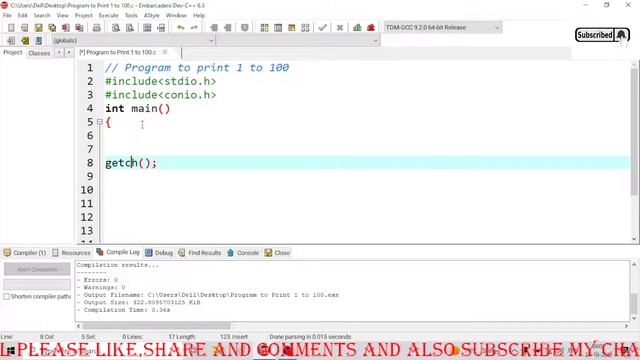Click the Go to line toolbar icon

tap(161, 27)
